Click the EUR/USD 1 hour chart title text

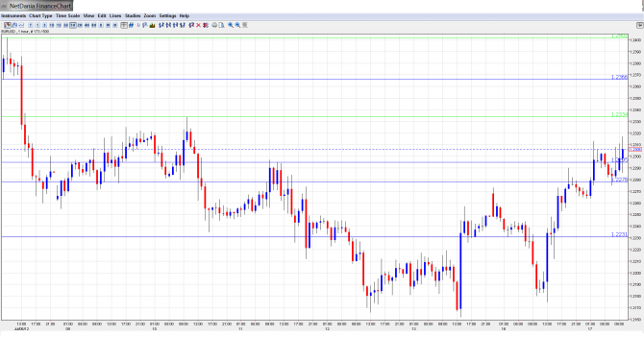point(25,31)
